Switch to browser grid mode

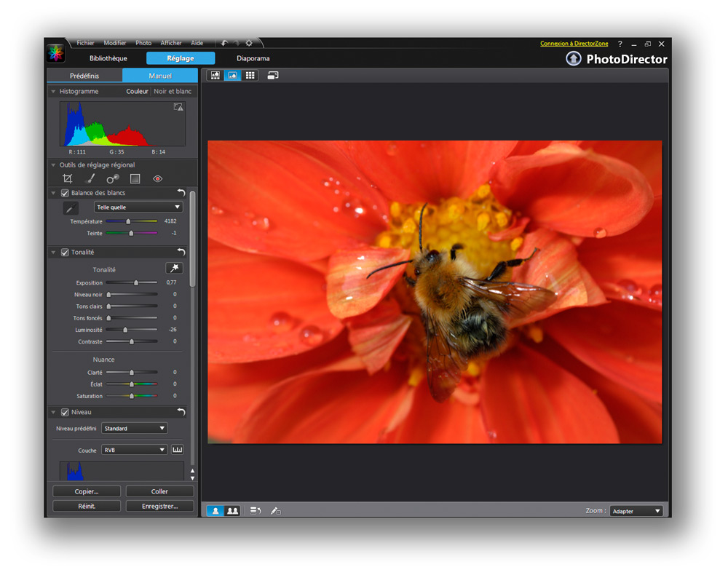point(250,75)
